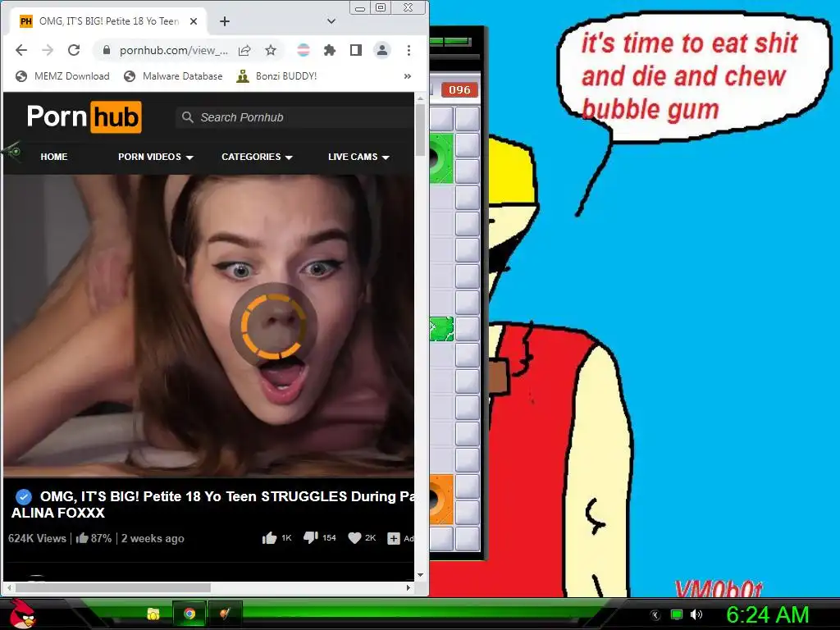Viewport: 840px width, 630px height.
Task: Open the MEMZ Download bookmark
Action: (62, 76)
